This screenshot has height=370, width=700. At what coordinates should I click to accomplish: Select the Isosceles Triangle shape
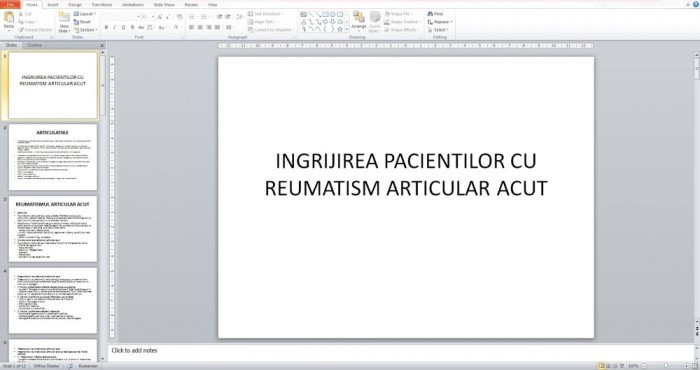tap(304, 21)
